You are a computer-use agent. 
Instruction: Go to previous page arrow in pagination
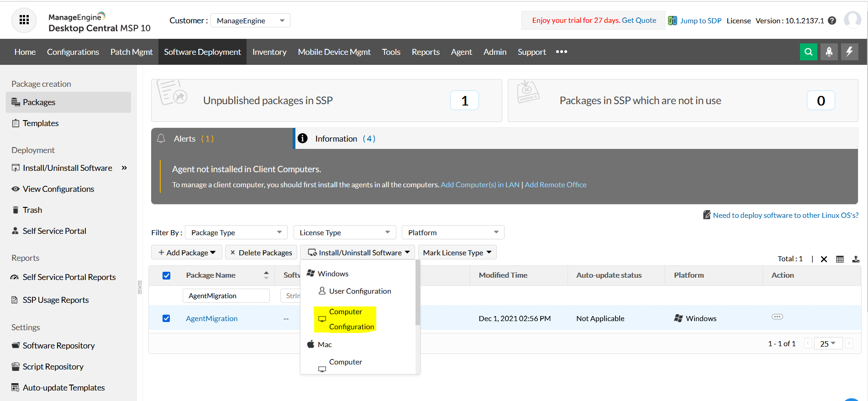(x=808, y=343)
